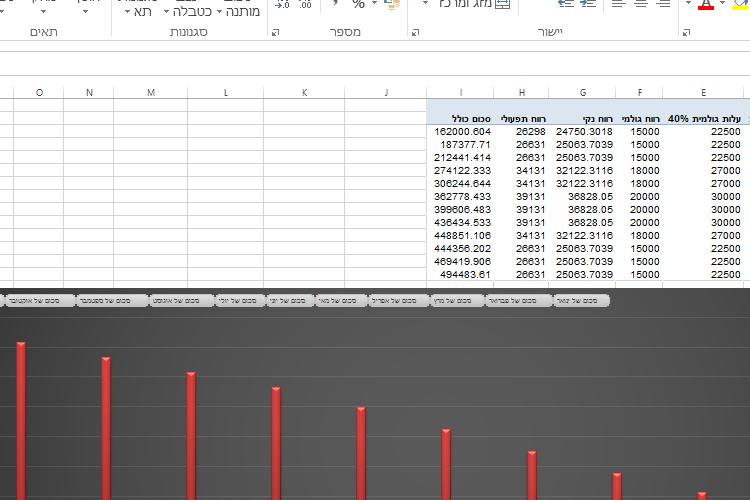
Task: Select the cell containing 274122.333
Action: pos(460,170)
